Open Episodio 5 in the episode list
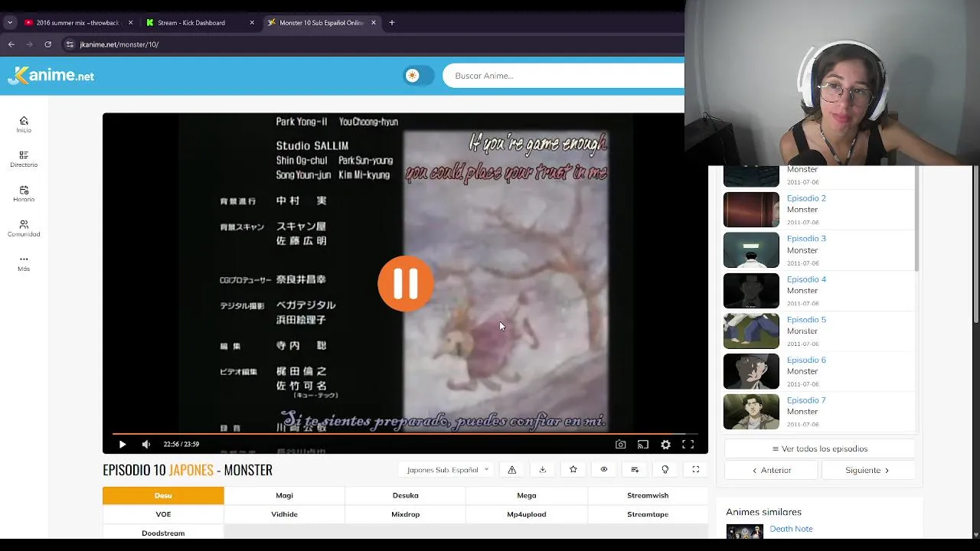This screenshot has height=551, width=980. [x=806, y=320]
